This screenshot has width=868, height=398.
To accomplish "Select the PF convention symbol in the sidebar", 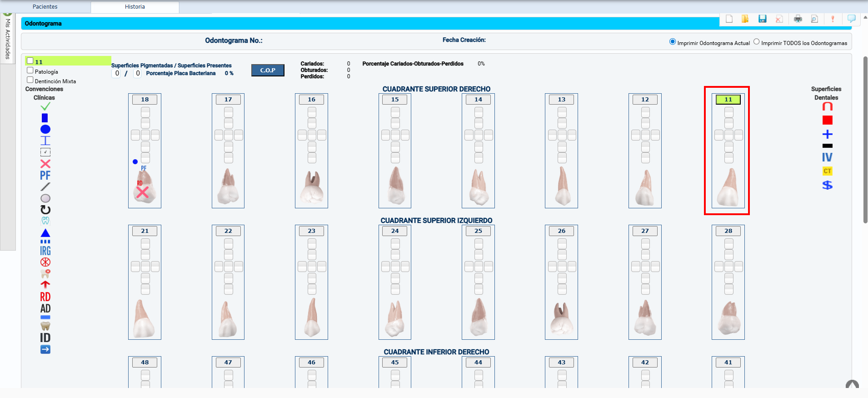I will (45, 176).
